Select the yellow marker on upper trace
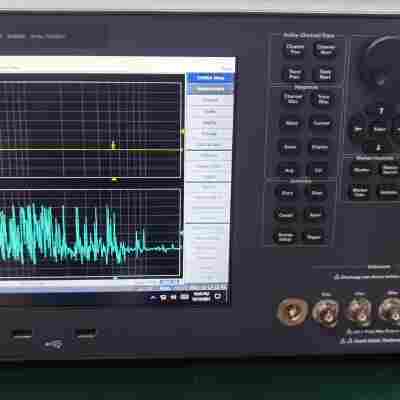The height and width of the screenshot is (400, 400). pos(114,145)
